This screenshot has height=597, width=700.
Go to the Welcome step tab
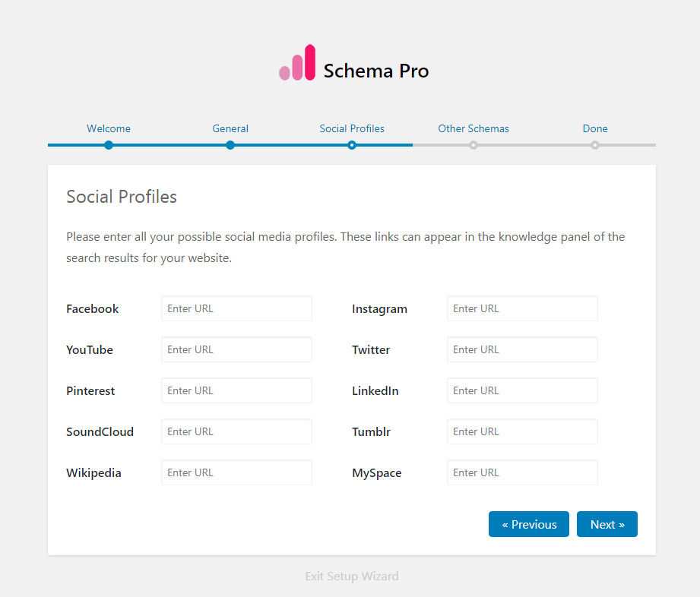[x=109, y=128]
